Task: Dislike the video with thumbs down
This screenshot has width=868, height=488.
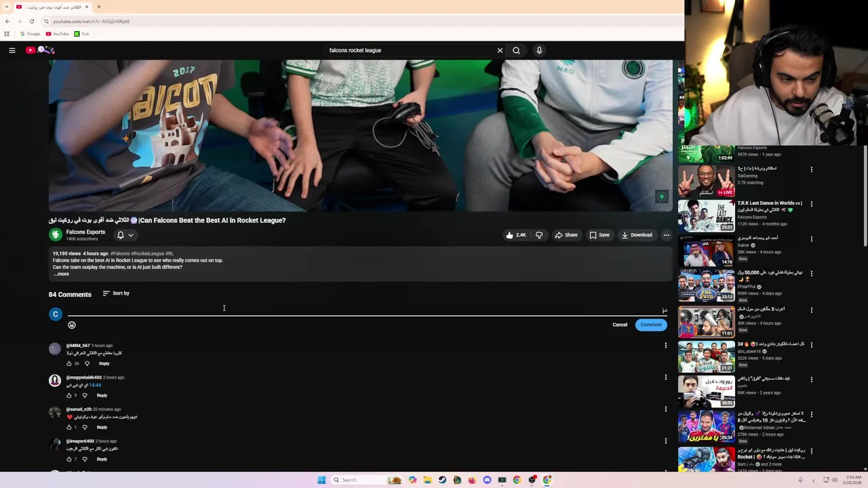Action: point(539,235)
